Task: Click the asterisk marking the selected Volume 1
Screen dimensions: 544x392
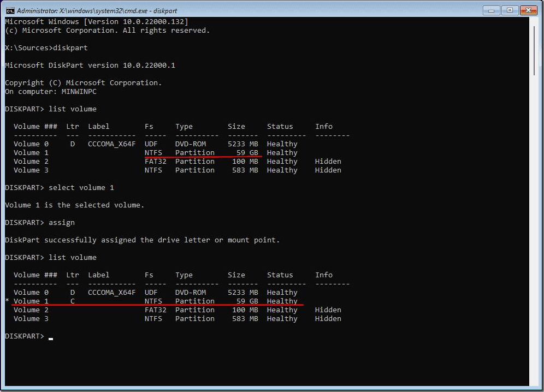Action: pos(7,301)
